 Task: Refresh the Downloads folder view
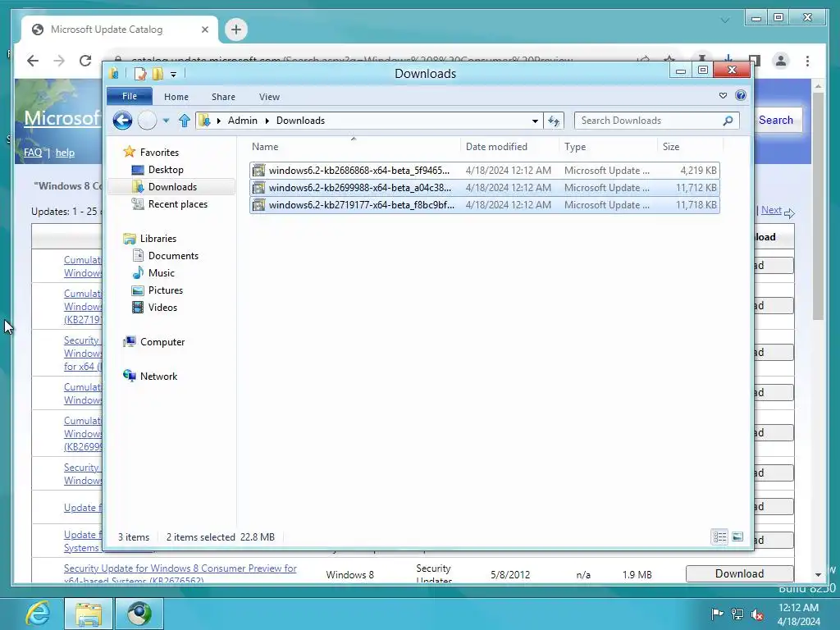pos(554,121)
